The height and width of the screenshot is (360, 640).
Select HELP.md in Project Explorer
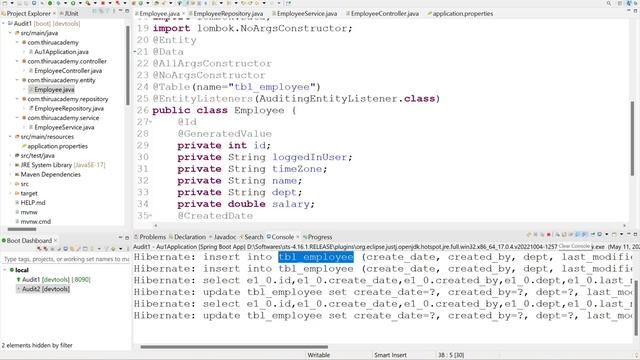tap(33, 203)
